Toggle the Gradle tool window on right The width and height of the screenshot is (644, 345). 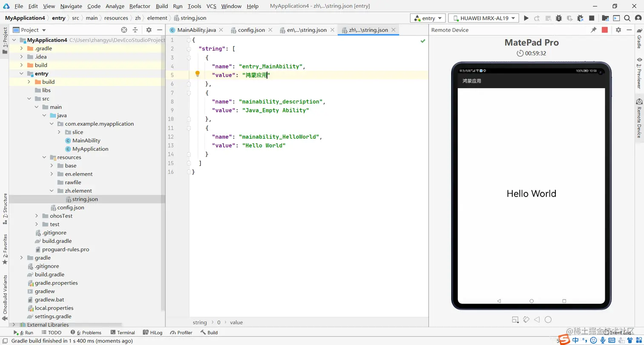click(639, 39)
